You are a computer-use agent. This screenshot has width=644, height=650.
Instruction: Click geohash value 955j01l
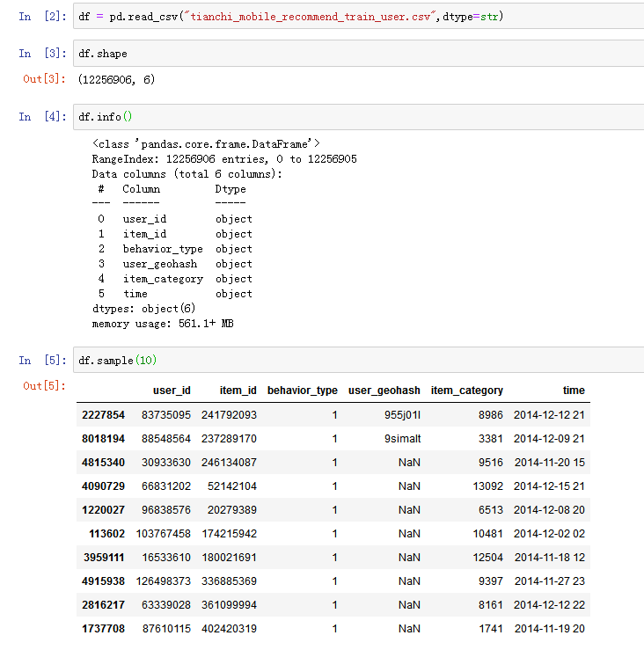tap(402, 415)
